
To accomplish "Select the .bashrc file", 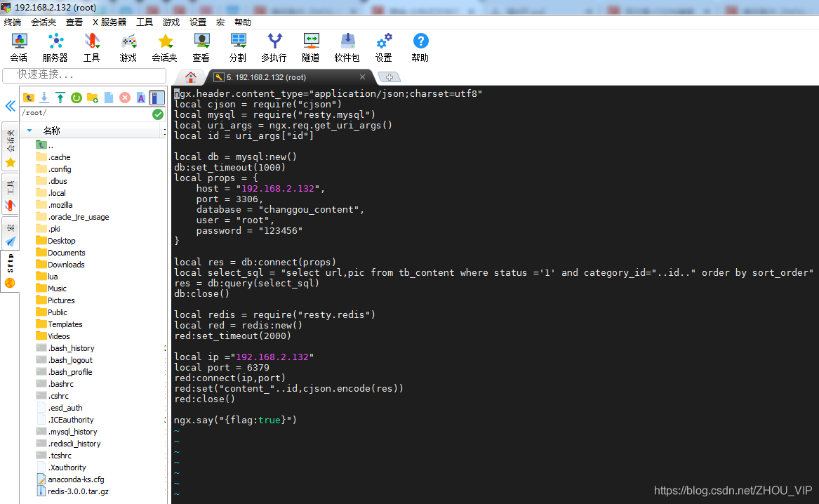I will (x=55, y=385).
